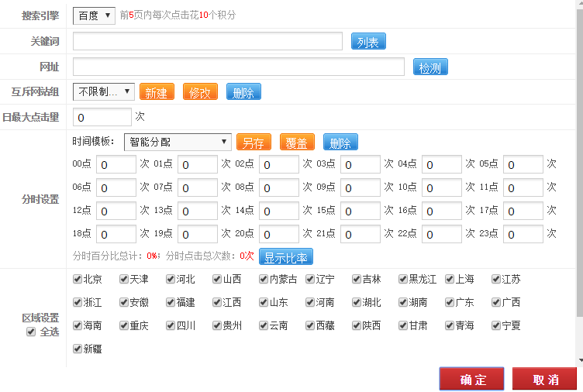Toggle the 甘肃 checkbox
Image resolution: width=583 pixels, height=392 pixels.
tap(403, 326)
